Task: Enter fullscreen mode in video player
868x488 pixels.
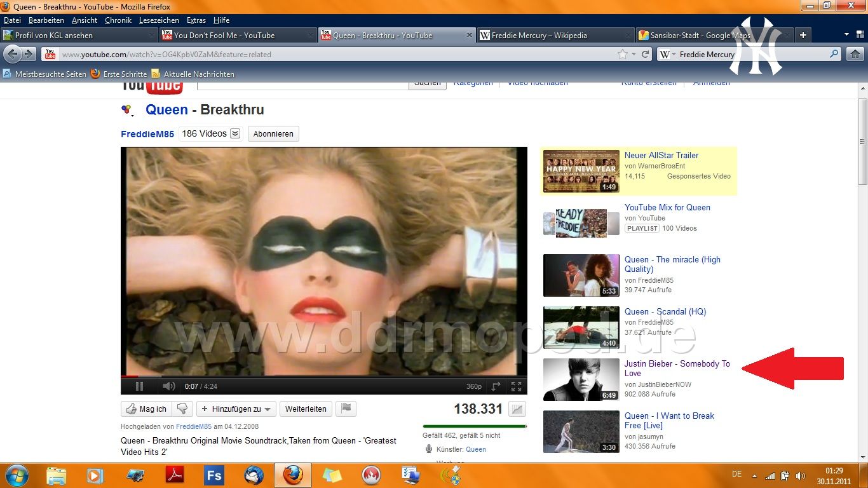Action: coord(516,386)
